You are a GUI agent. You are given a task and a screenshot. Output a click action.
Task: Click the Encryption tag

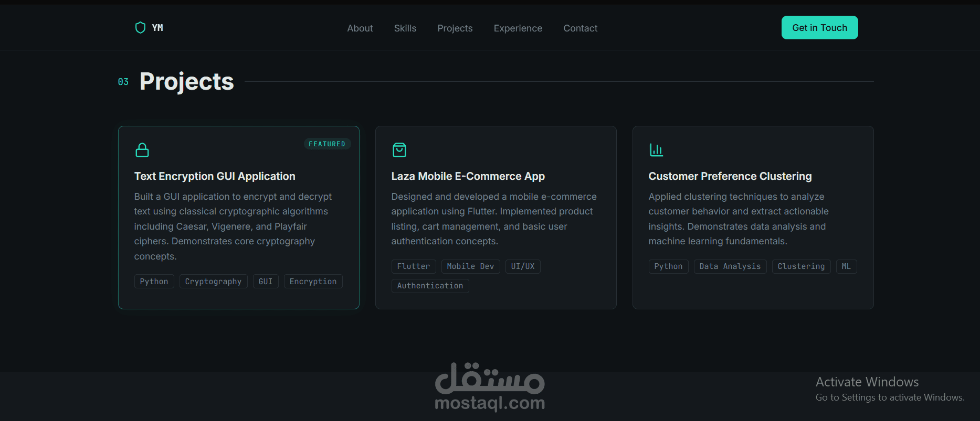313,282
